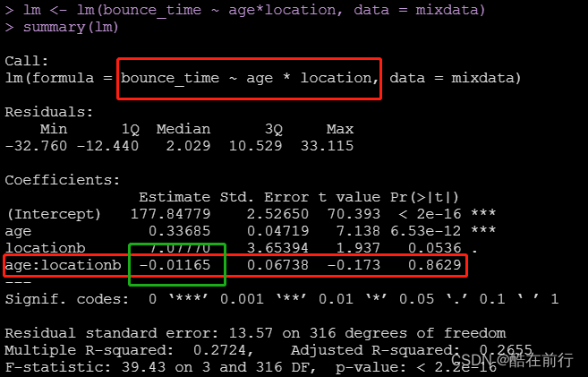Click the 'Min' residual column header
Viewport: 588px width, 377px height.
54,129
